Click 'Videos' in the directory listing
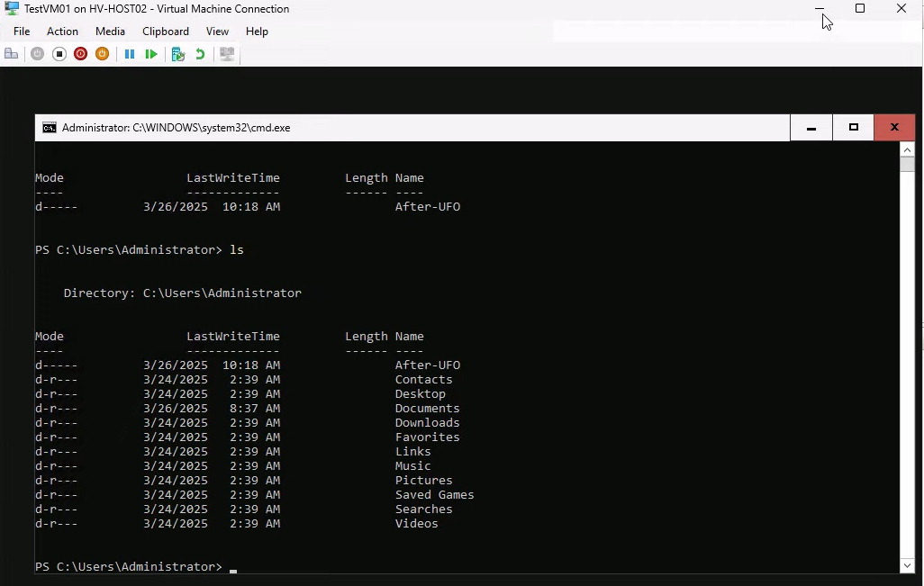 (x=417, y=524)
